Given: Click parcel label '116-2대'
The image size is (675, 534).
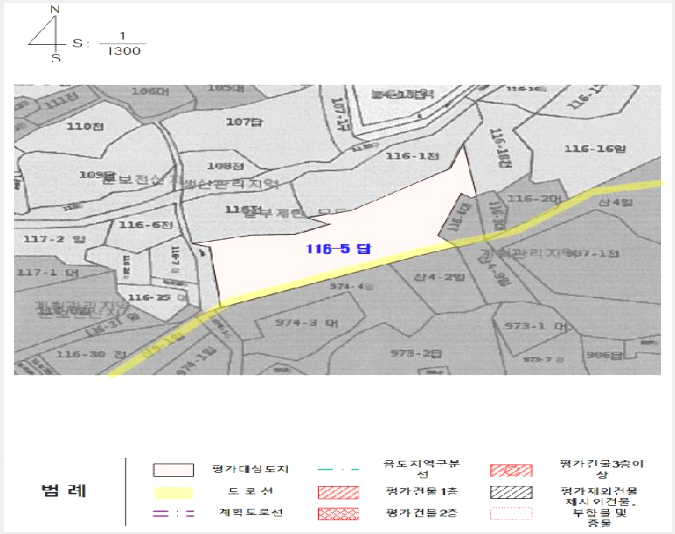Looking at the screenshot, I should point(534,199).
